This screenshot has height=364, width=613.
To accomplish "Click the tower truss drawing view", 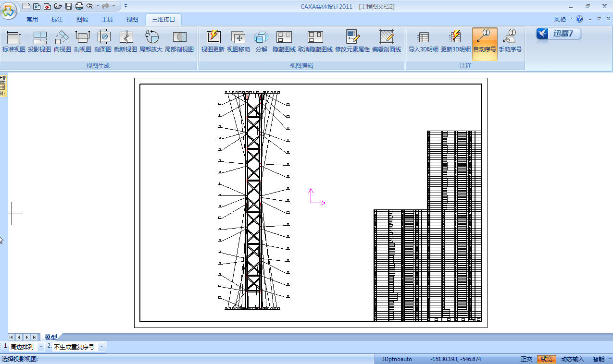I will coord(253,200).
